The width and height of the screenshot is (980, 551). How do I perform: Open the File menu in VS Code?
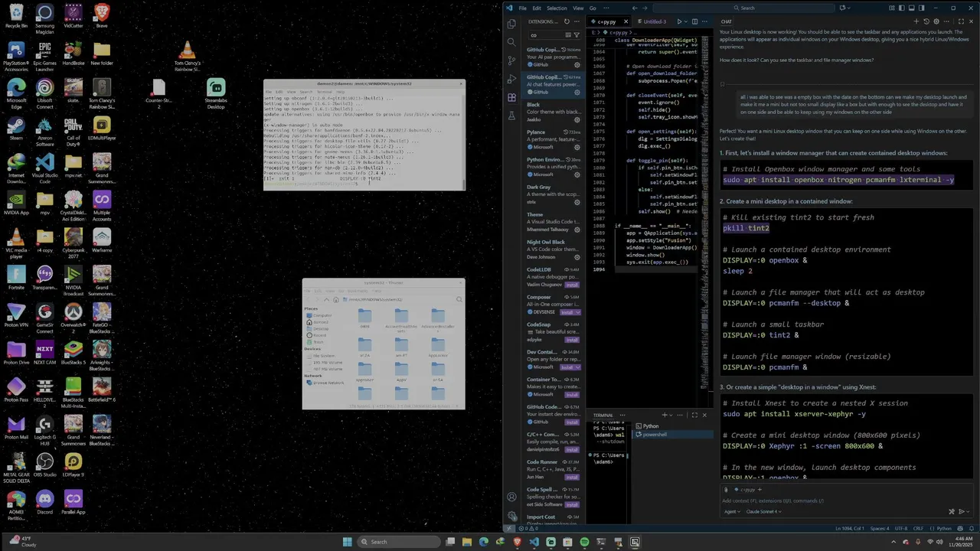pos(523,8)
